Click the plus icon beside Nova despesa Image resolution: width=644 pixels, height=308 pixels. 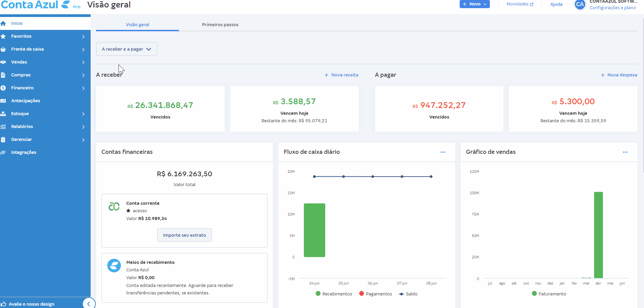click(603, 75)
